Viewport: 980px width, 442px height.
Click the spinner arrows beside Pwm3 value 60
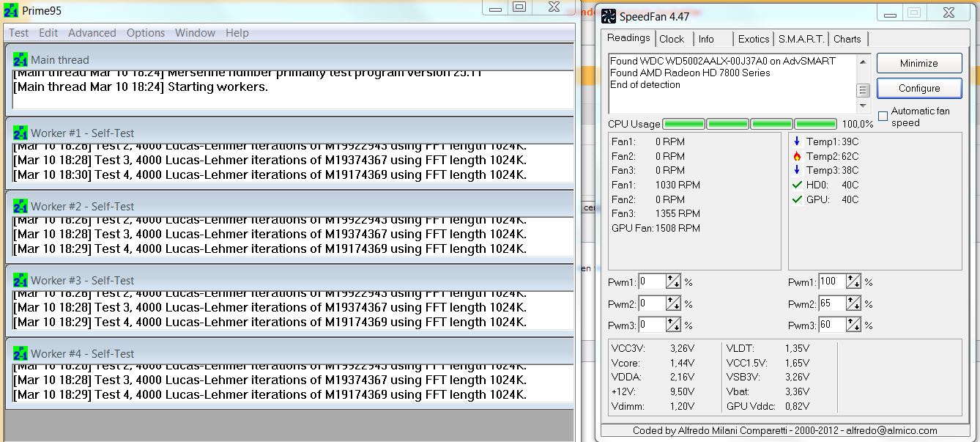(x=854, y=325)
